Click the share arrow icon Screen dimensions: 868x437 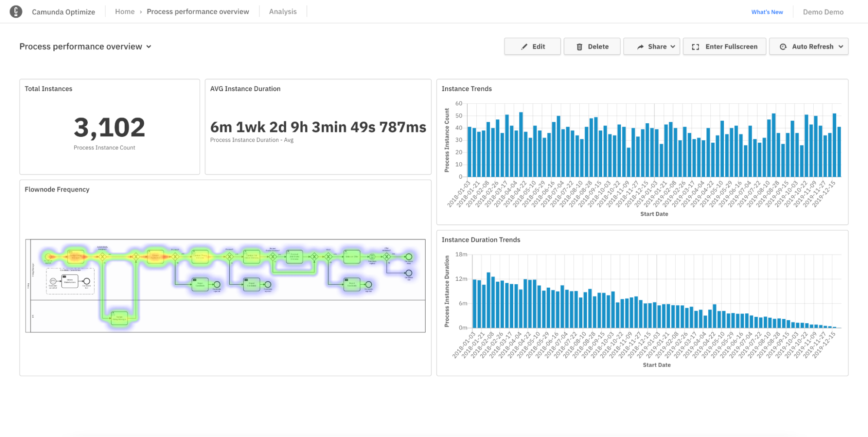click(640, 46)
